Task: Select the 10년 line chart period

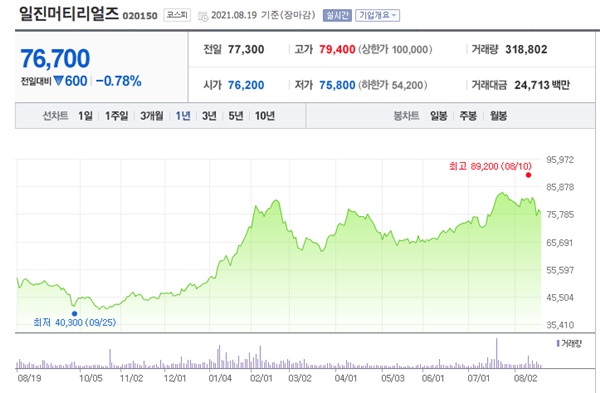Action: 265,116
